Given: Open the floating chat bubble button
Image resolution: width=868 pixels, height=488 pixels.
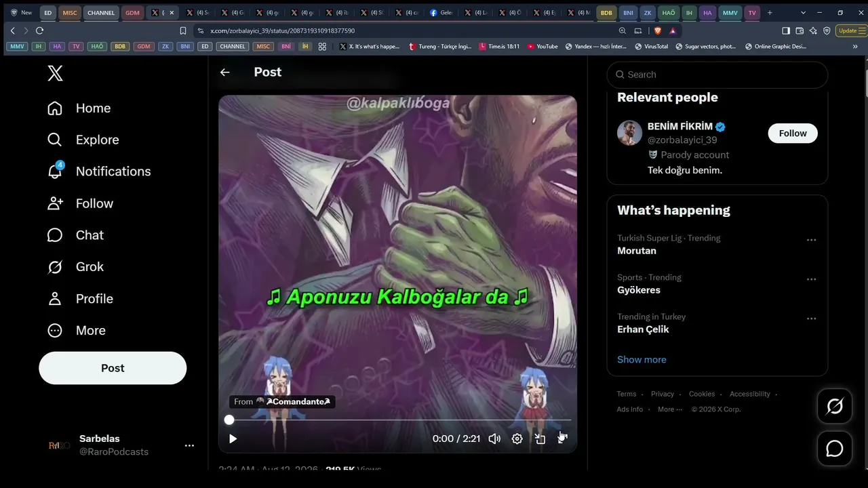Looking at the screenshot, I should [x=835, y=449].
